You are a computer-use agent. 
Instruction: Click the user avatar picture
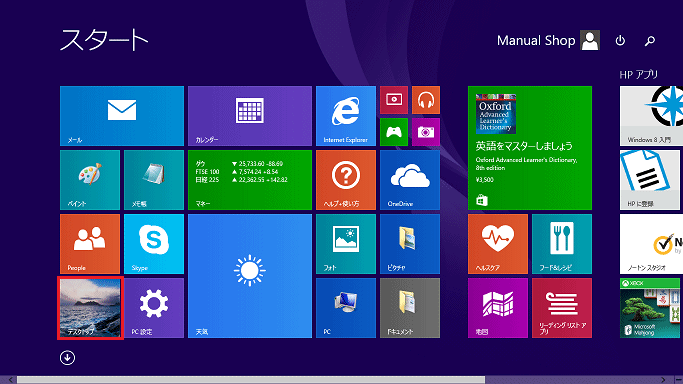(590, 40)
